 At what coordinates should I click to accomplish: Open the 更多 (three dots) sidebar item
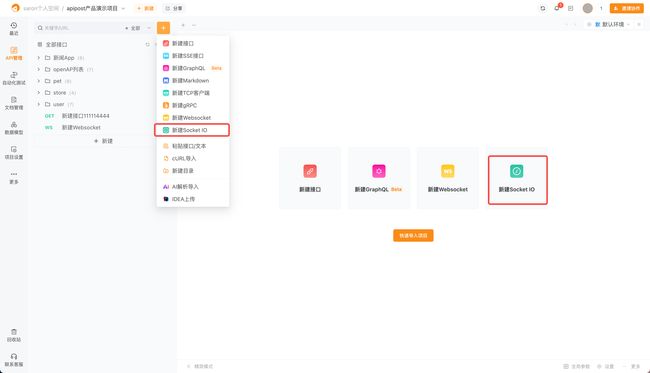[x=14, y=177]
